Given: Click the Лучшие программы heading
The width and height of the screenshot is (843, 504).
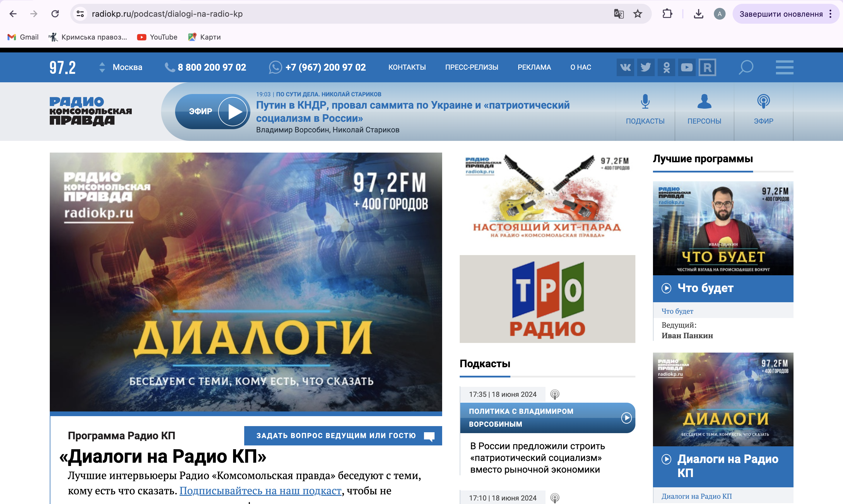Looking at the screenshot, I should [x=703, y=159].
